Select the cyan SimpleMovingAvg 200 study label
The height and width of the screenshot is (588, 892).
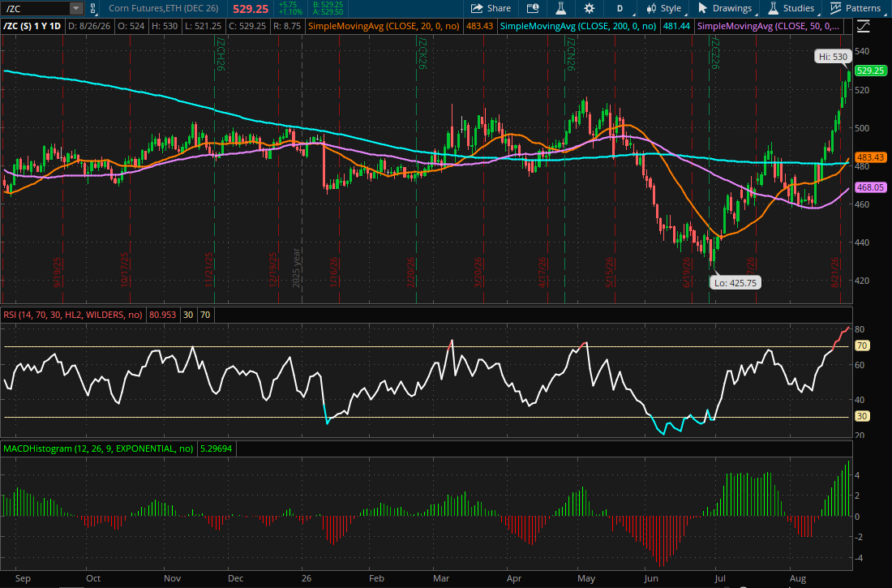point(578,26)
